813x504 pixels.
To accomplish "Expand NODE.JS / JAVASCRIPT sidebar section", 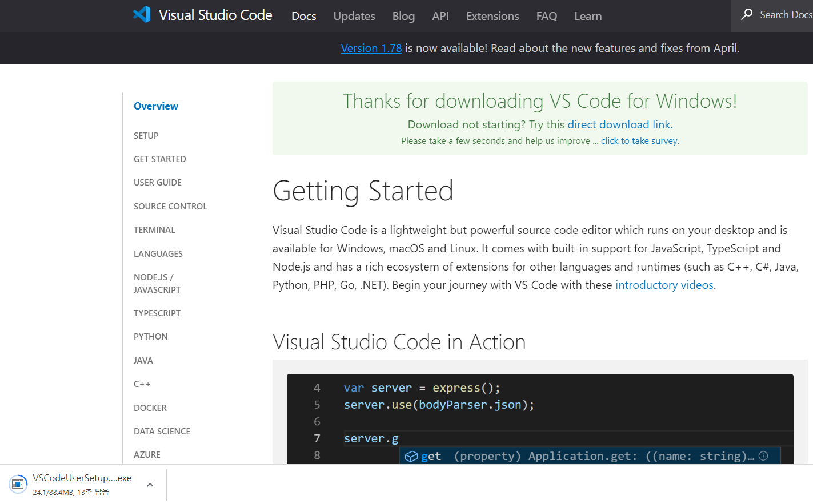I will (157, 283).
